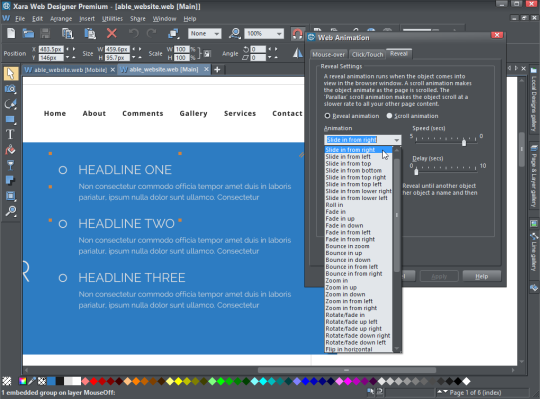The image size is (540, 399).
Task: Select the Rectangle tool
Action: point(10,119)
